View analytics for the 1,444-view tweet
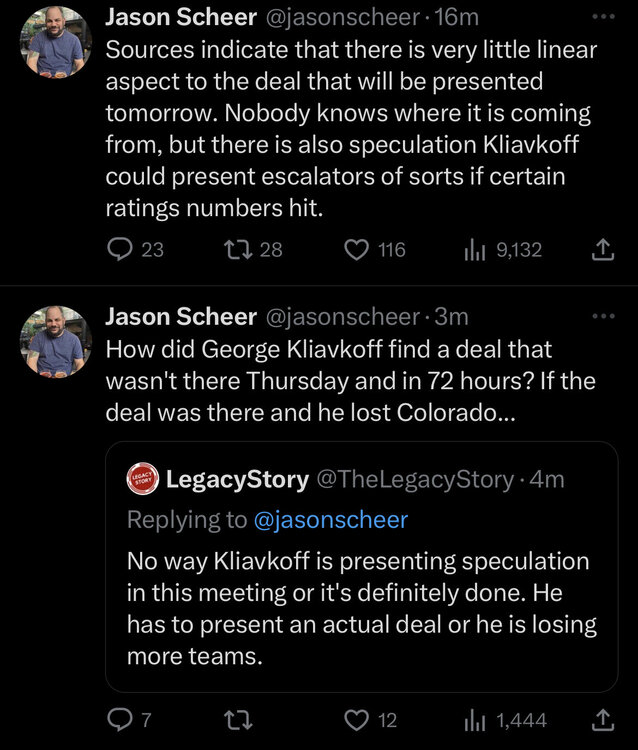Viewport: 638px width, 750px height. pyautogui.click(x=473, y=720)
